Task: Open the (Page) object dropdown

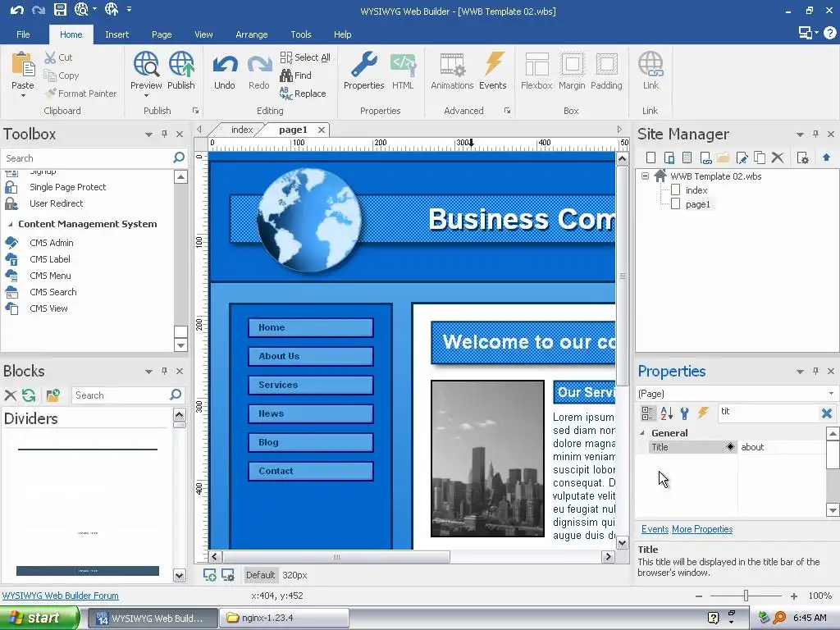Action: point(831,393)
